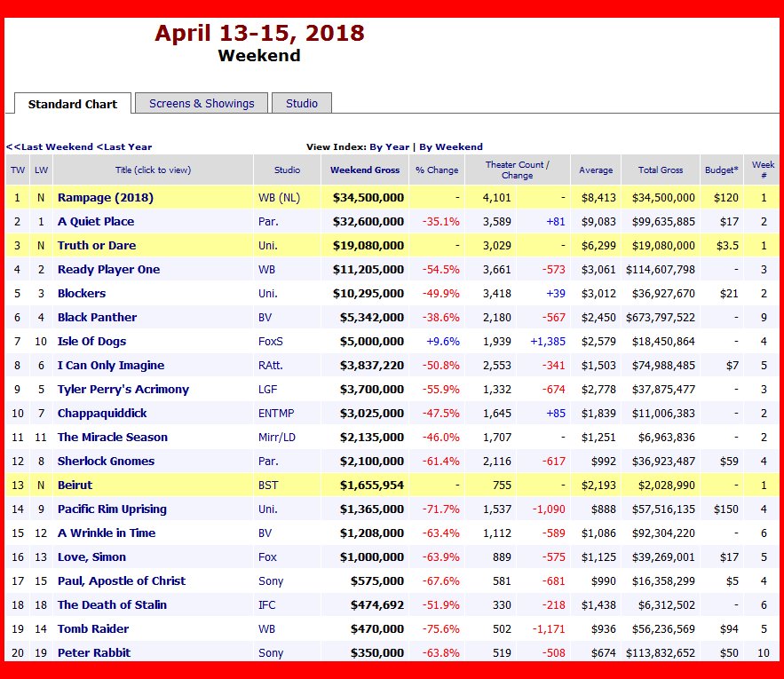This screenshot has width=784, height=679.
Task: Sort by Theater Count / Change header
Action: point(518,170)
